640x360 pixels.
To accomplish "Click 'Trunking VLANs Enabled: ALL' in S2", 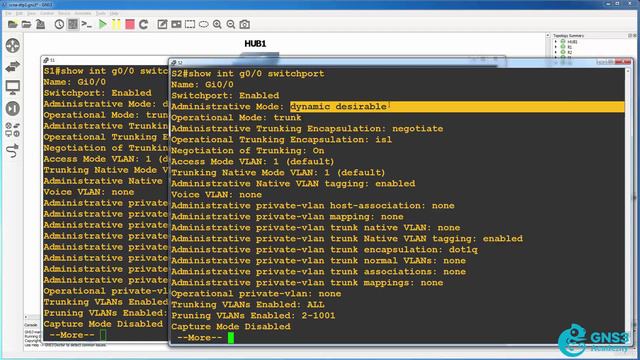I will point(247,304).
